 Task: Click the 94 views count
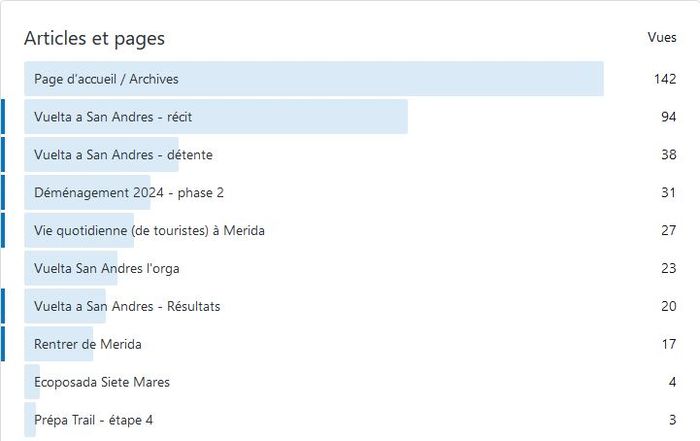(668, 117)
